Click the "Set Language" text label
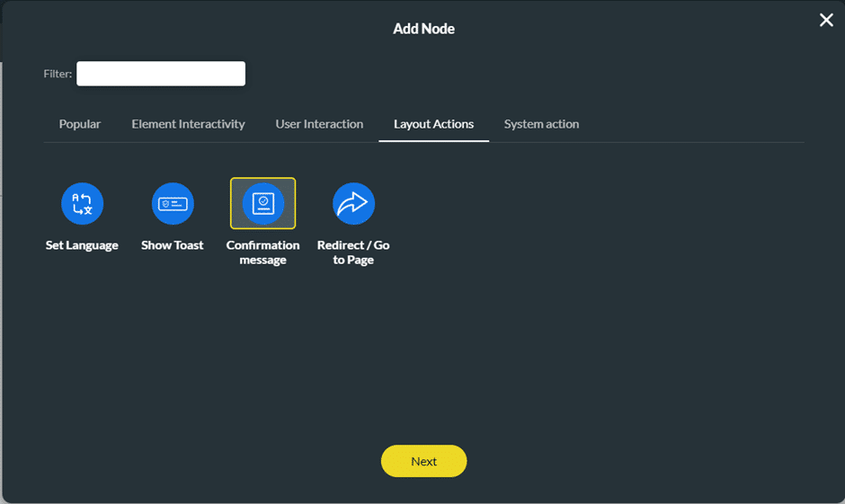The height and width of the screenshot is (504, 845). pos(82,245)
